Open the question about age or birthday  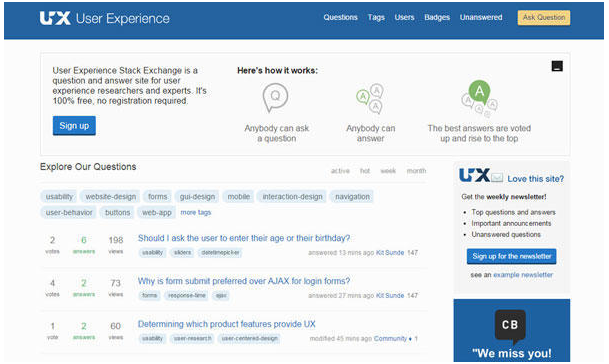coord(244,238)
